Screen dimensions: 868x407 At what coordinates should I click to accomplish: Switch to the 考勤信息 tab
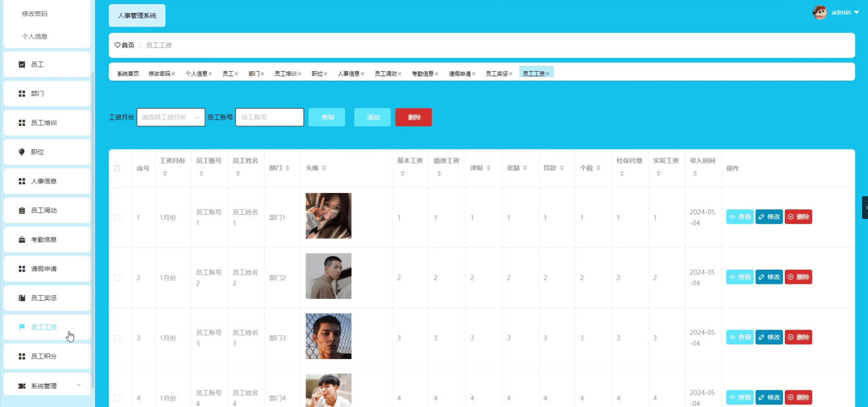(422, 74)
